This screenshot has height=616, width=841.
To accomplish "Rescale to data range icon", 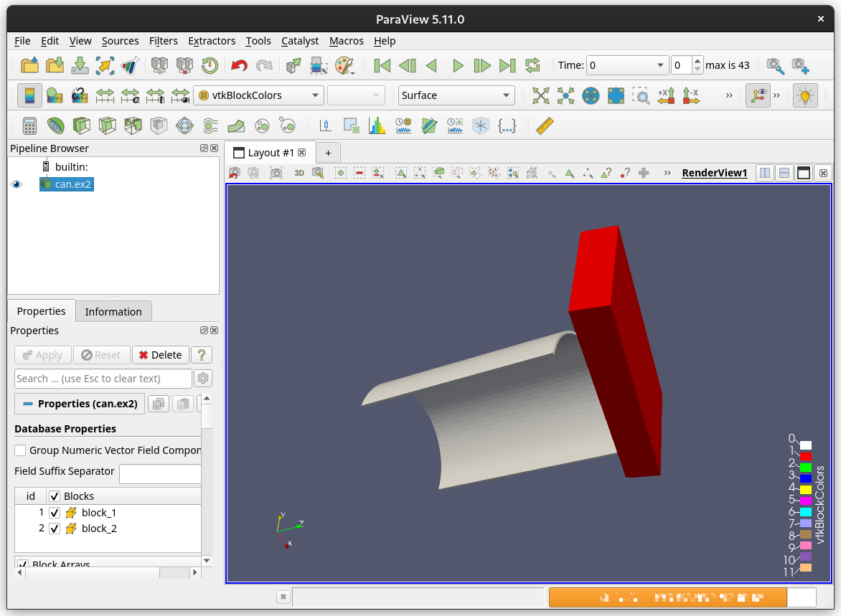I will pyautogui.click(x=105, y=95).
